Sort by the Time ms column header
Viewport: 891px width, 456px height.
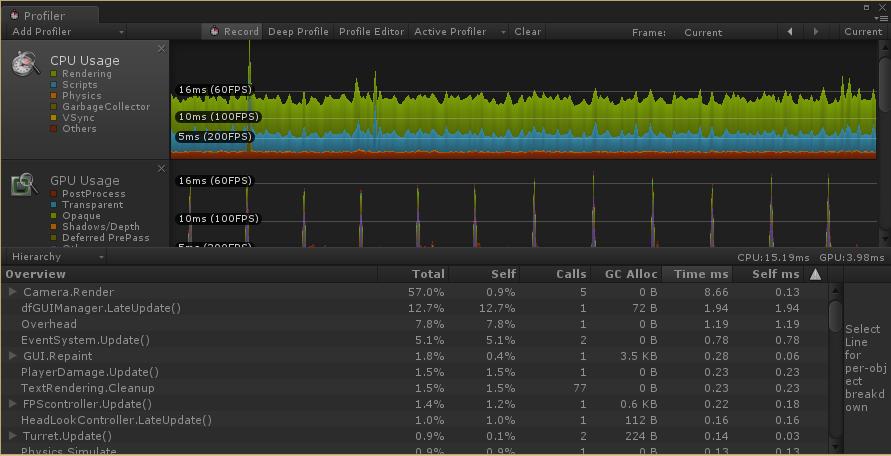click(698, 275)
